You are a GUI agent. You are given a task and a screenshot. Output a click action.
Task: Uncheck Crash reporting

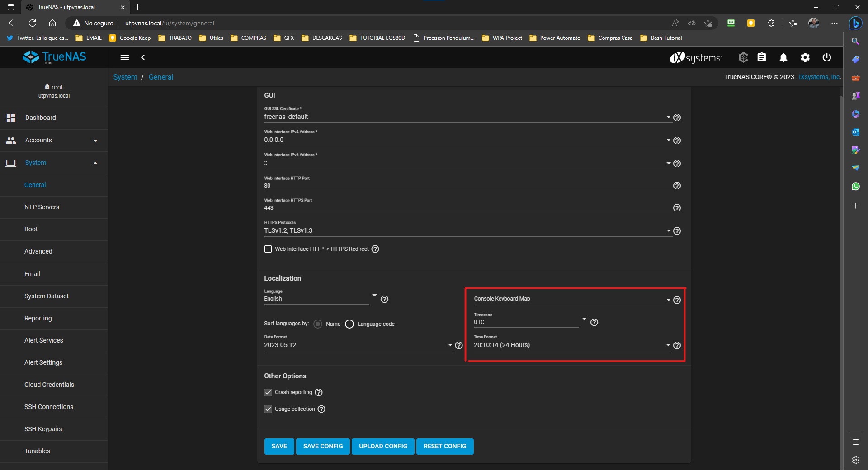click(x=268, y=392)
